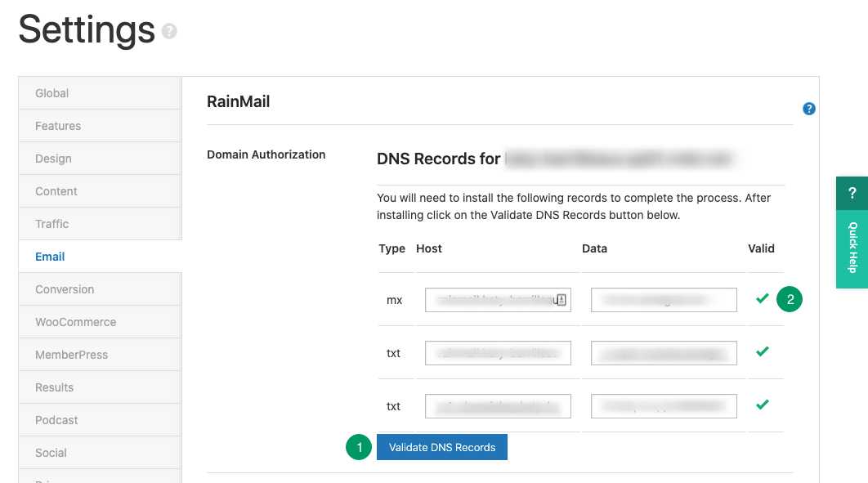Click the green numbered badge 1
The image size is (868, 483).
point(359,447)
